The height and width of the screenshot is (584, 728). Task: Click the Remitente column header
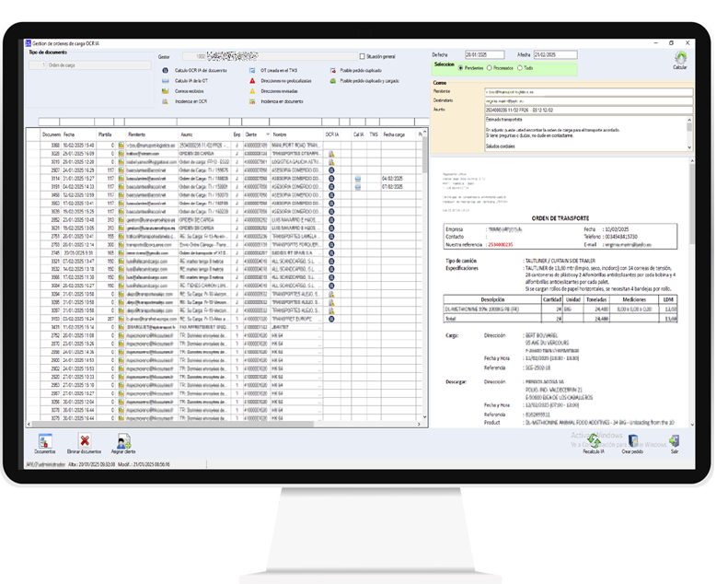tap(137, 134)
